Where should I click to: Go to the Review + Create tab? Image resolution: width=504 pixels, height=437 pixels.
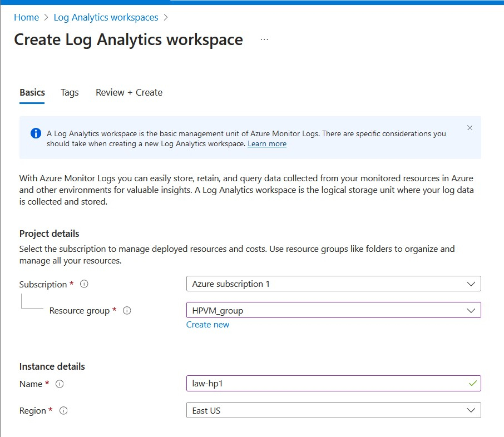(x=129, y=92)
